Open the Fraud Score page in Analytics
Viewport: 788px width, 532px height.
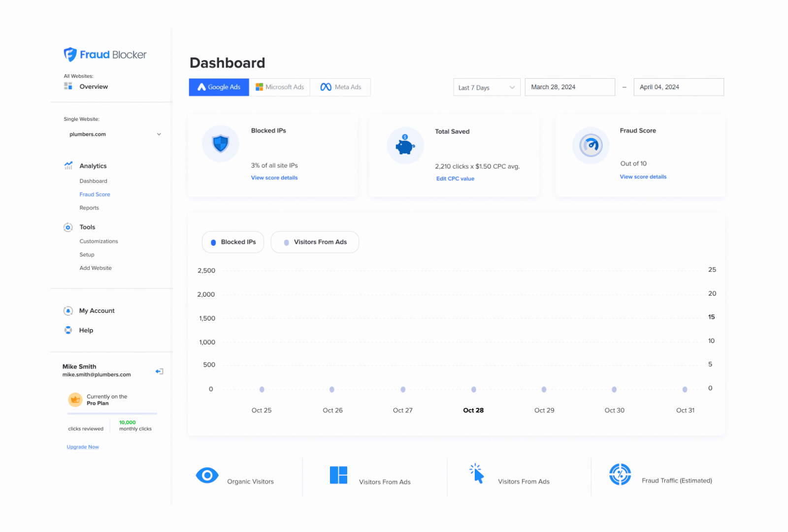95,194
